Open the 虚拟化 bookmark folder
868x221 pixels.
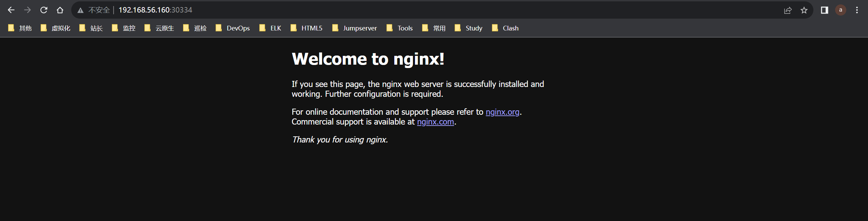click(56, 28)
